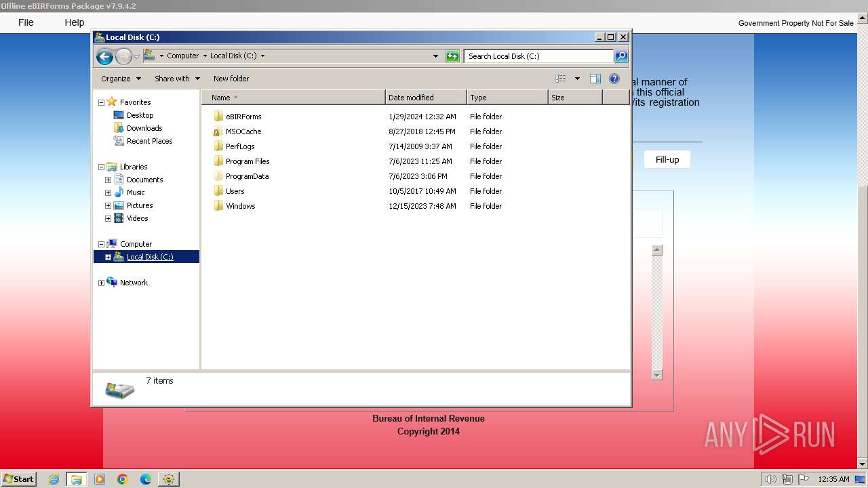This screenshot has width=868, height=488.
Task: Open the File menu in eBIRForms
Action: point(26,22)
